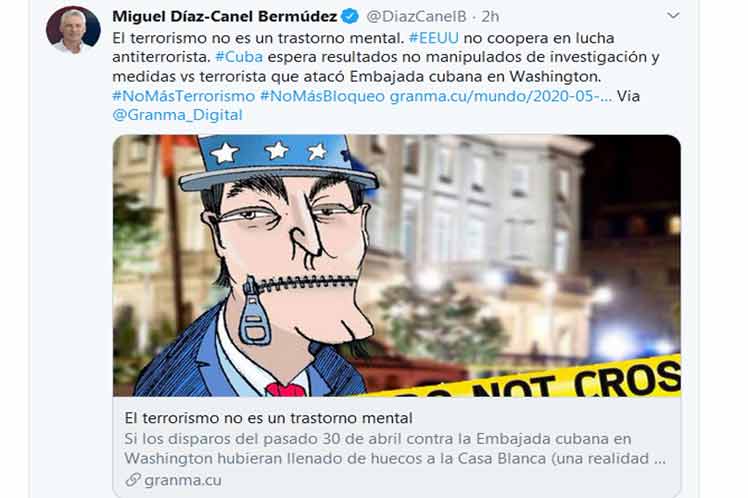Click the starred blue hat in the cartoon
The width and height of the screenshot is (748, 498).
tap(279, 161)
